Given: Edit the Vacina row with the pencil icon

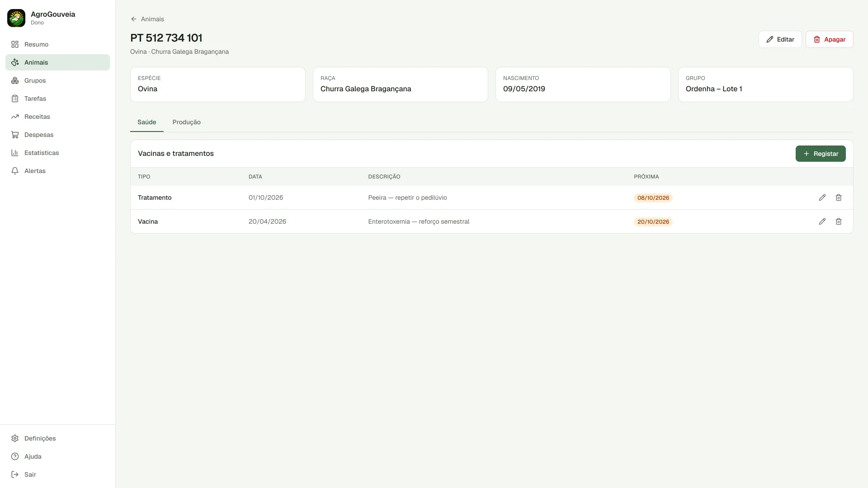Looking at the screenshot, I should tap(822, 221).
